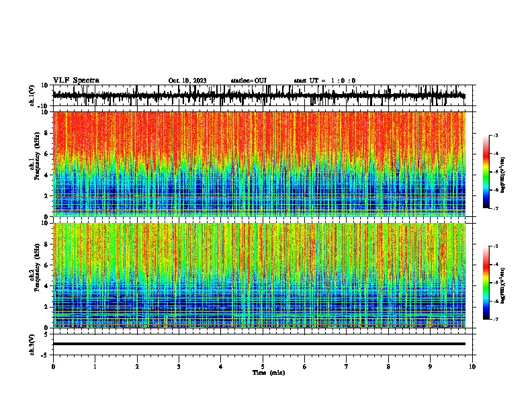Click the "8" kHz tick on the ch.1 frequency axis
The image size is (532, 411).
(47, 133)
